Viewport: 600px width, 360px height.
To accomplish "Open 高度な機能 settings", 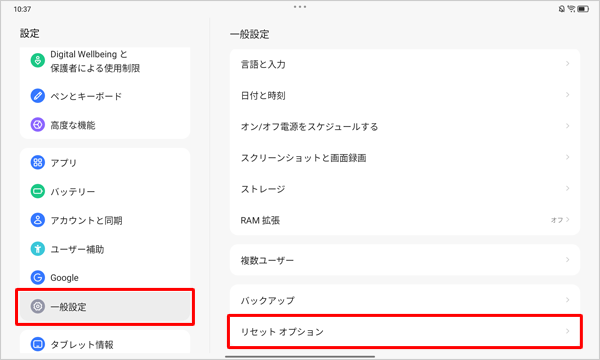I will 105,125.
